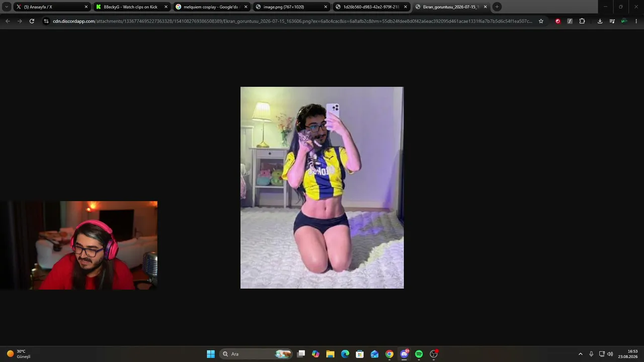The image size is (644, 362).
Task: Open the Chrome profile avatar
Action: [x=624, y=21]
